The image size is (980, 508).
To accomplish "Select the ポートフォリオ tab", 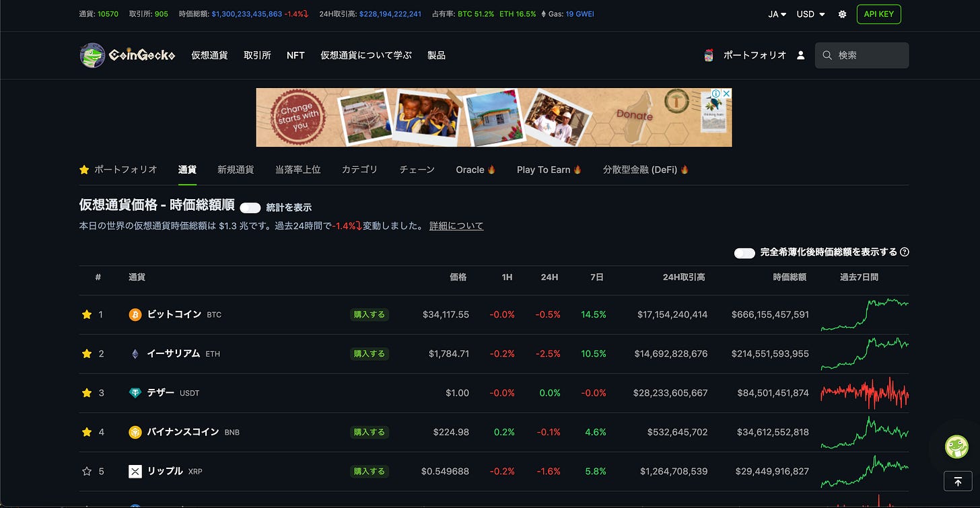I will click(118, 170).
